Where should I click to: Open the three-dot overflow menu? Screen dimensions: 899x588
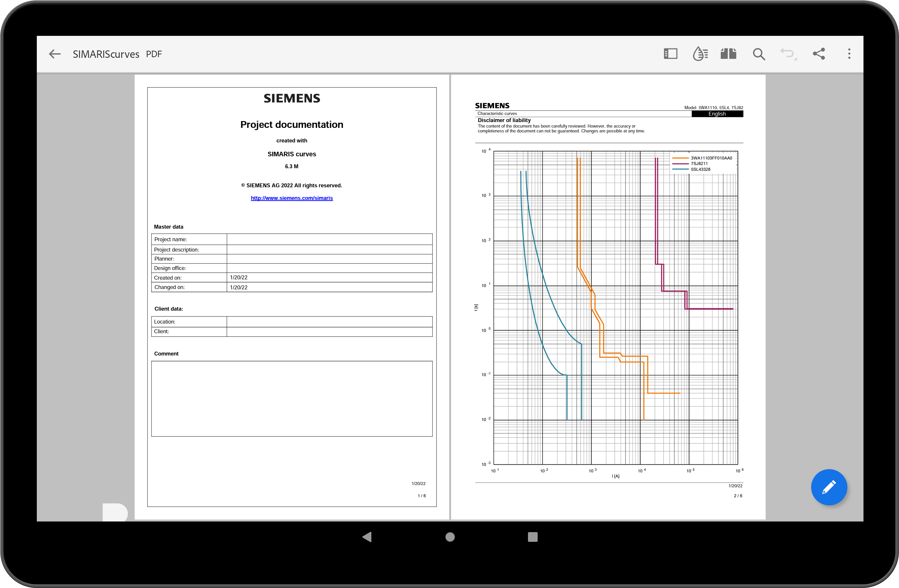click(x=849, y=54)
